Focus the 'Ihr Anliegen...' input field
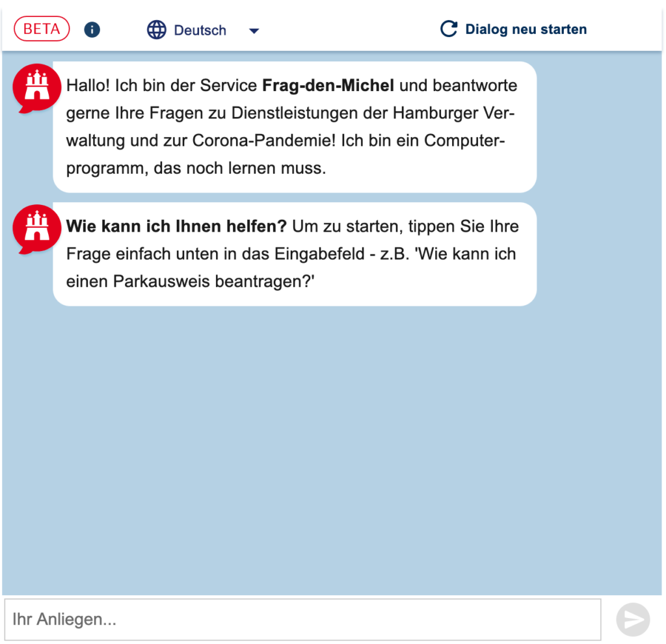 (303, 619)
